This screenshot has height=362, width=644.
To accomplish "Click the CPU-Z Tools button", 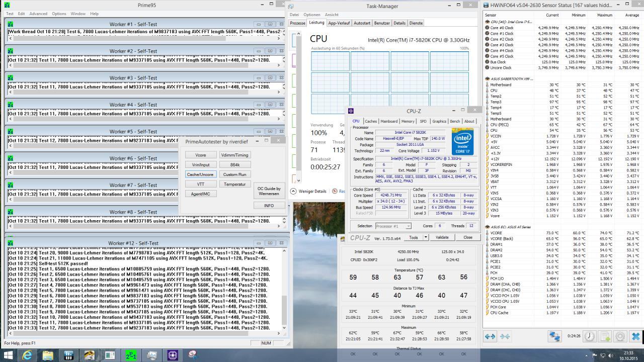I will 414,237.
